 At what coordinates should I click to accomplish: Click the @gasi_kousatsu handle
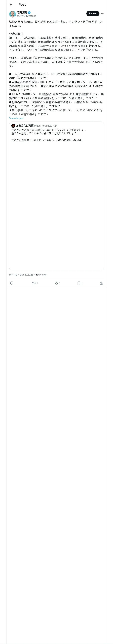tap(43, 126)
